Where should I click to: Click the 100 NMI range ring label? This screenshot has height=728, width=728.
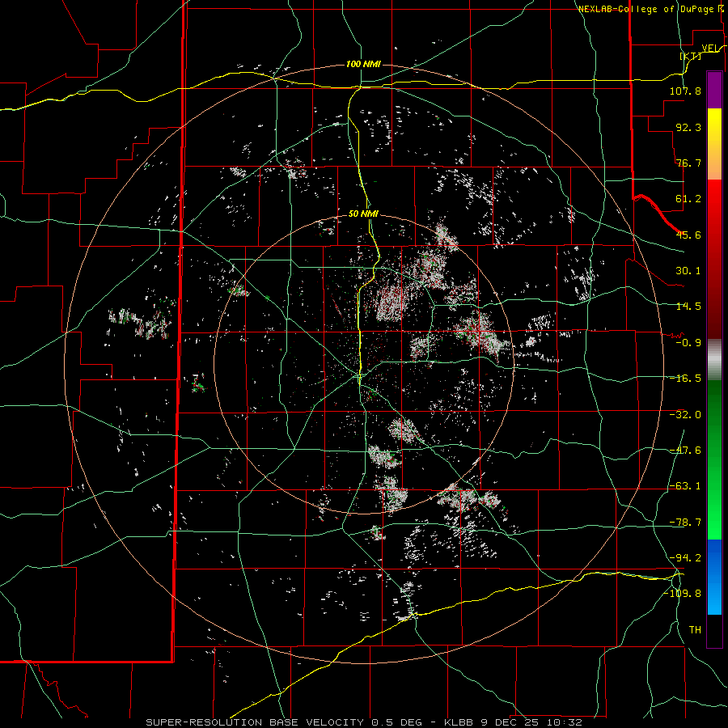[363, 64]
